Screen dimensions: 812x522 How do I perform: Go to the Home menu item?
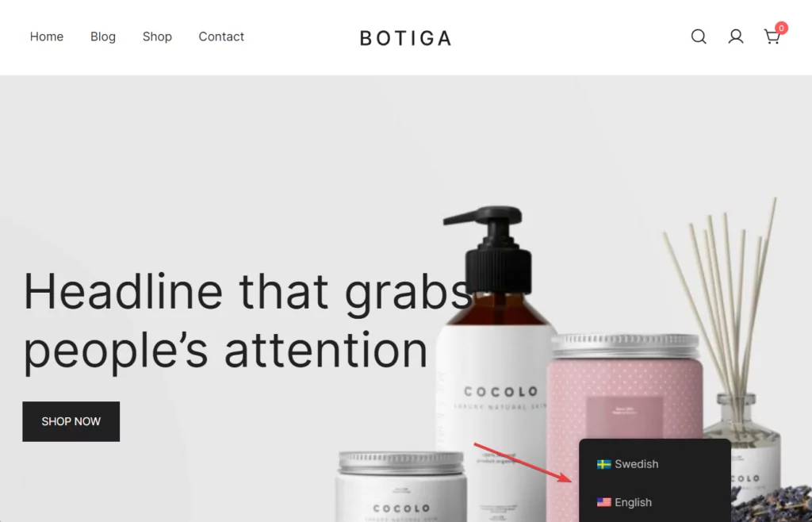coord(47,36)
